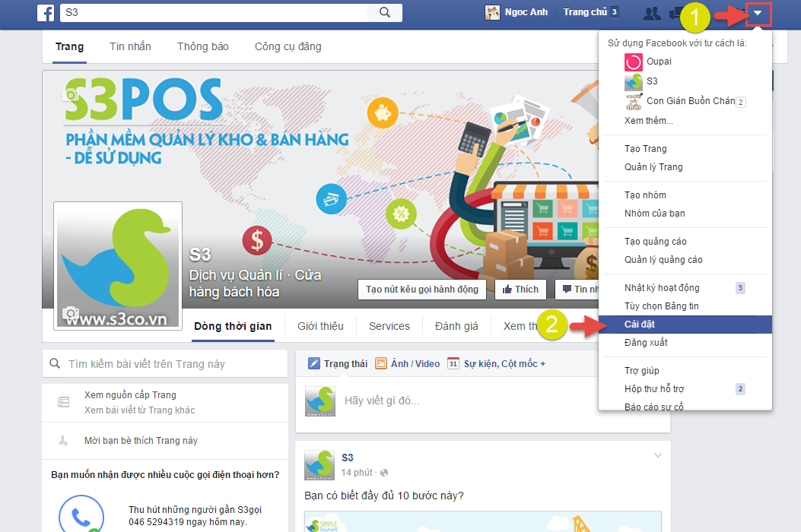This screenshot has width=801, height=532.
Task: Click the search magnifier button
Action: (385, 13)
